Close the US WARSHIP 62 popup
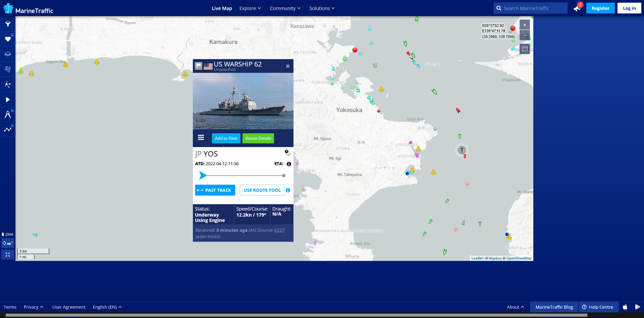The image size is (644, 318). click(288, 66)
